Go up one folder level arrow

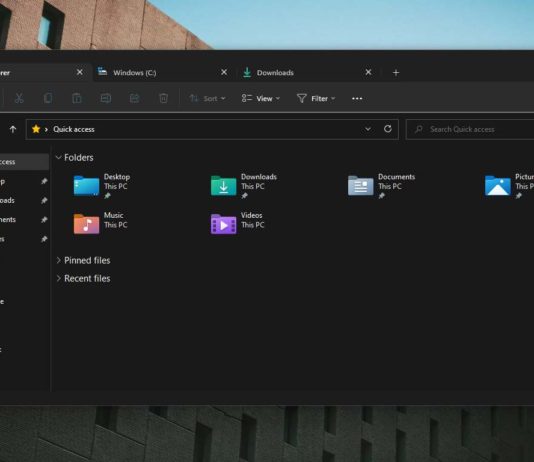point(13,129)
